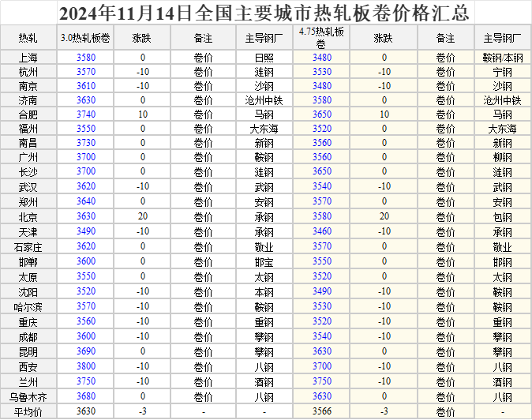Click the 平均价 row label
The height and width of the screenshot is (420, 532).
(x=28, y=411)
